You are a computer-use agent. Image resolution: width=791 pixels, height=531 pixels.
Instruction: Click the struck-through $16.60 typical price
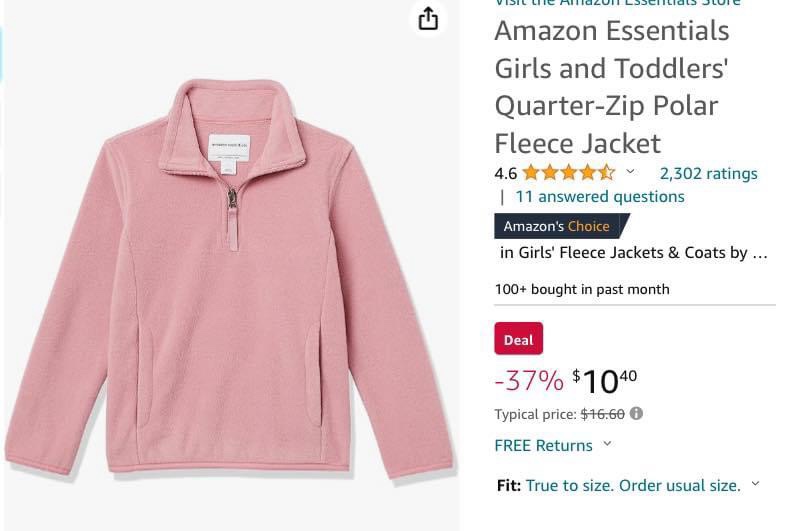(602, 414)
